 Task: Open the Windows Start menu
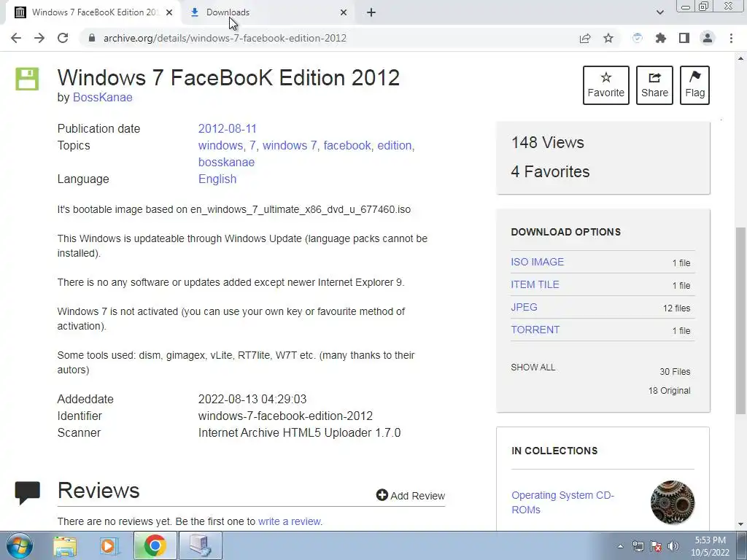pyautogui.click(x=19, y=545)
